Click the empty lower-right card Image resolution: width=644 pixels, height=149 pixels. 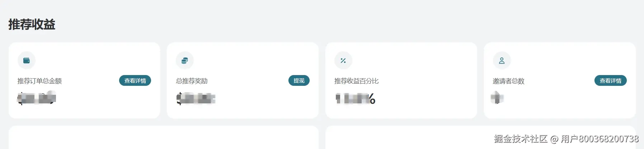point(480,138)
